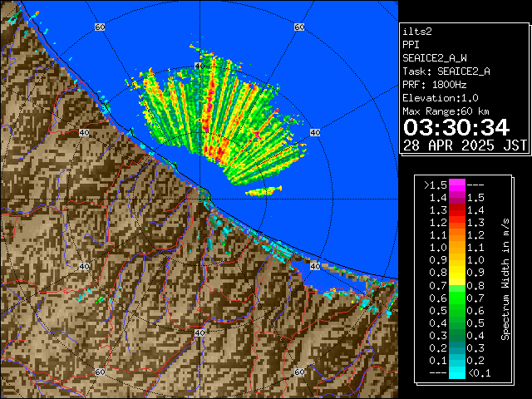Screen dimensions: 532x399
Task: Click the 'PPI' scan type text
Action: [411, 45]
